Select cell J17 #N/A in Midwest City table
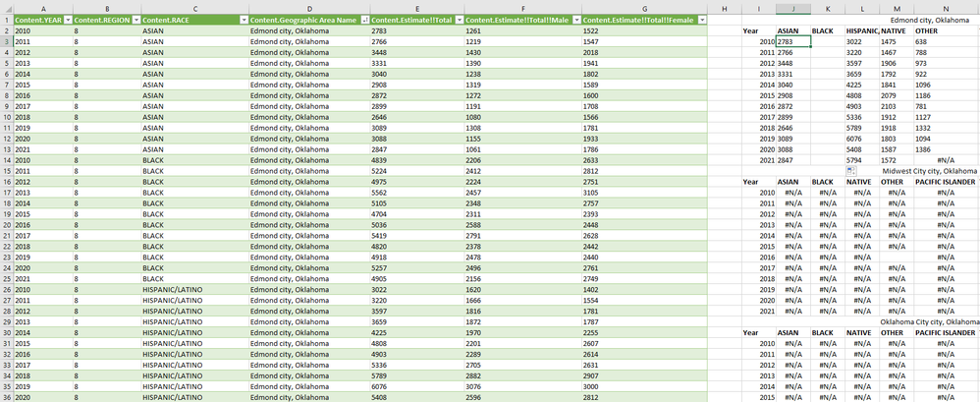 (x=793, y=192)
